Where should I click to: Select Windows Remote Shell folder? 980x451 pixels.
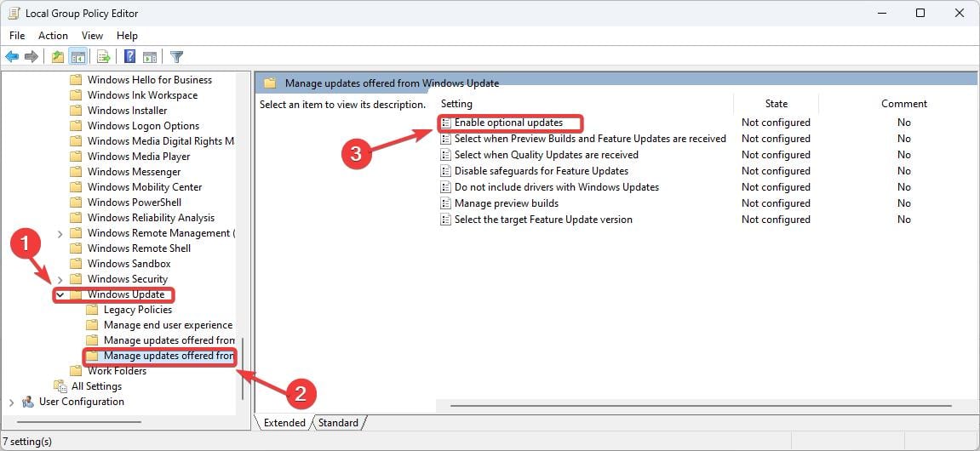[139, 248]
